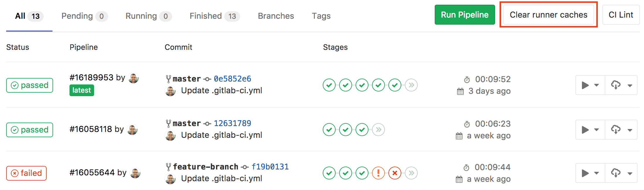Click the orange warning stage icon

[x=378, y=173]
